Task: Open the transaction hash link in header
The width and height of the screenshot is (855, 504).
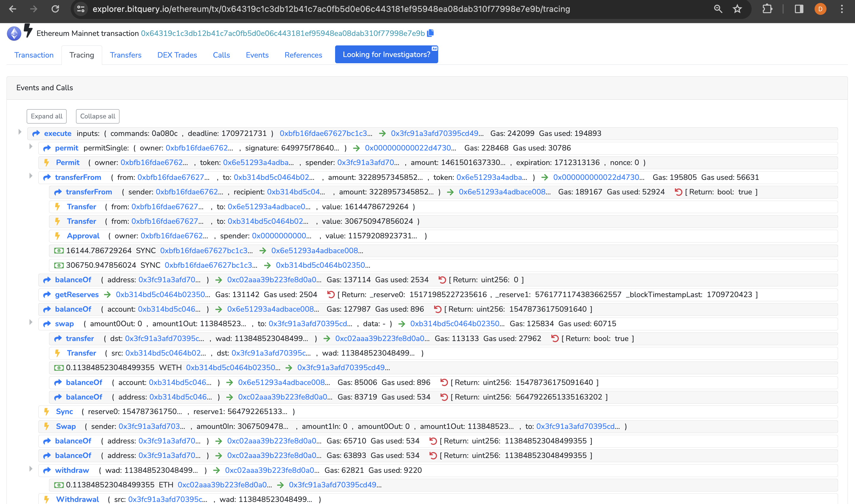Action: pos(283,33)
